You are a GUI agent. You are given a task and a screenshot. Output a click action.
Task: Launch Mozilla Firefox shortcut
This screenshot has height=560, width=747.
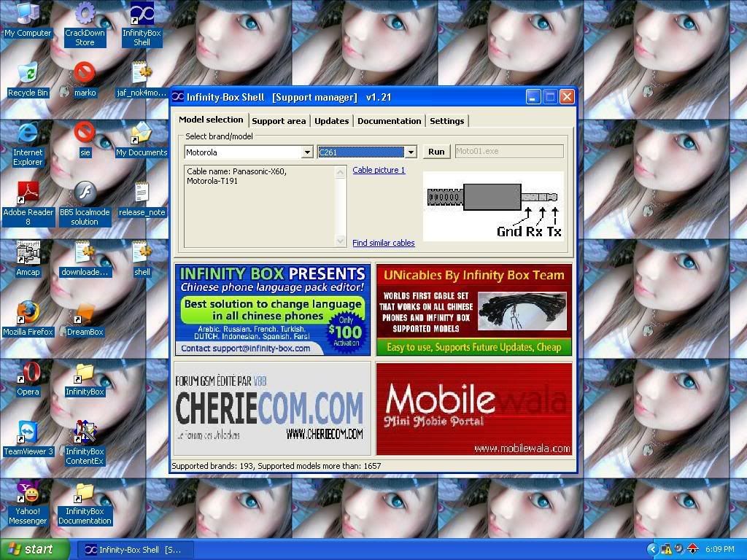tap(28, 319)
